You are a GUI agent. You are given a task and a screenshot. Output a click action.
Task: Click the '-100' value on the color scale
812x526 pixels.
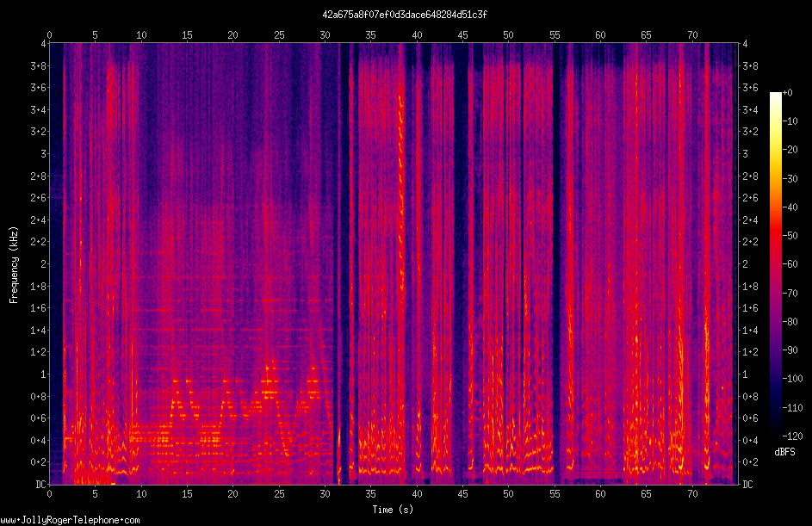[792, 379]
